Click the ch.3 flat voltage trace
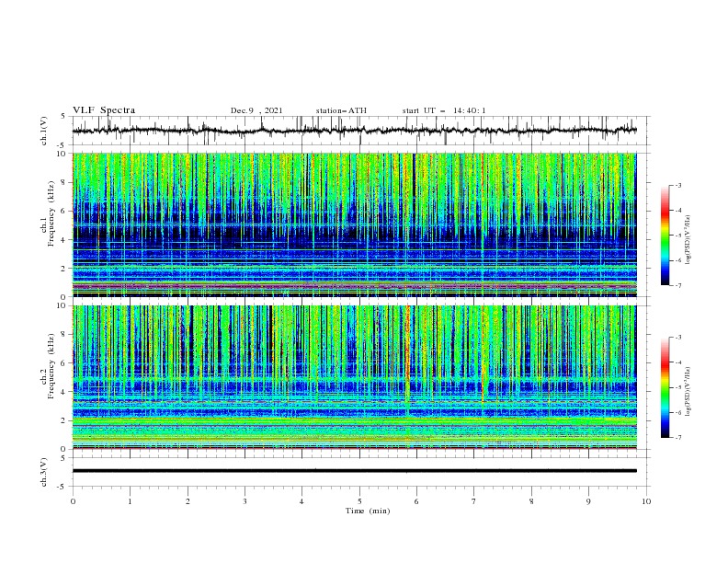Screen dimensions: 728x563 click(x=354, y=471)
